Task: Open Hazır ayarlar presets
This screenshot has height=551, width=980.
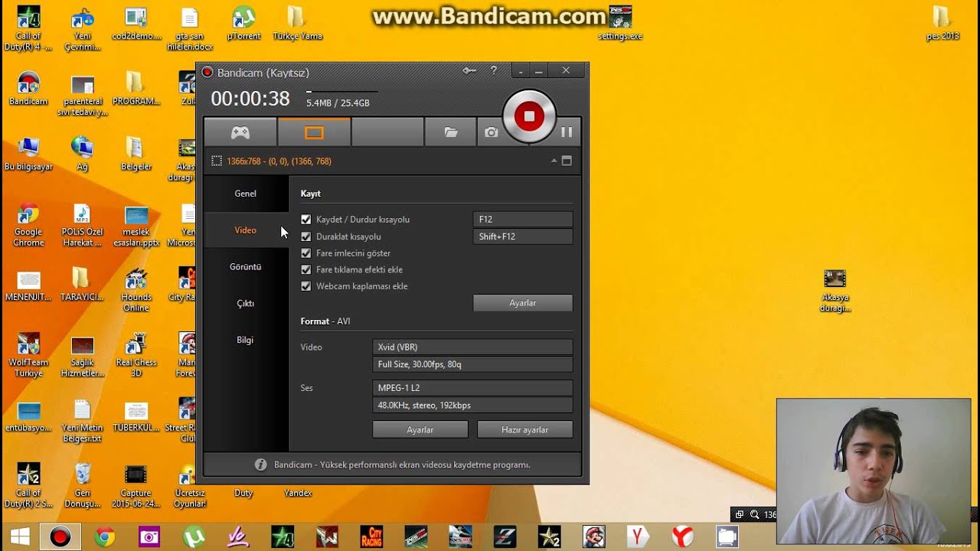Action: (x=524, y=430)
